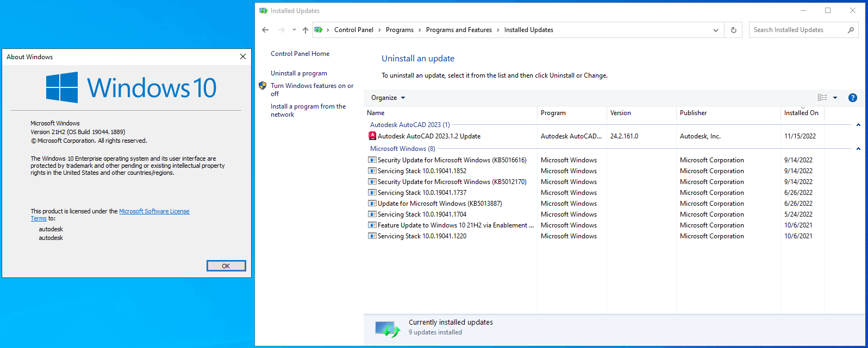Click Control Panel in the breadcrumb
Viewport: 868px width, 348px height.
(x=354, y=30)
